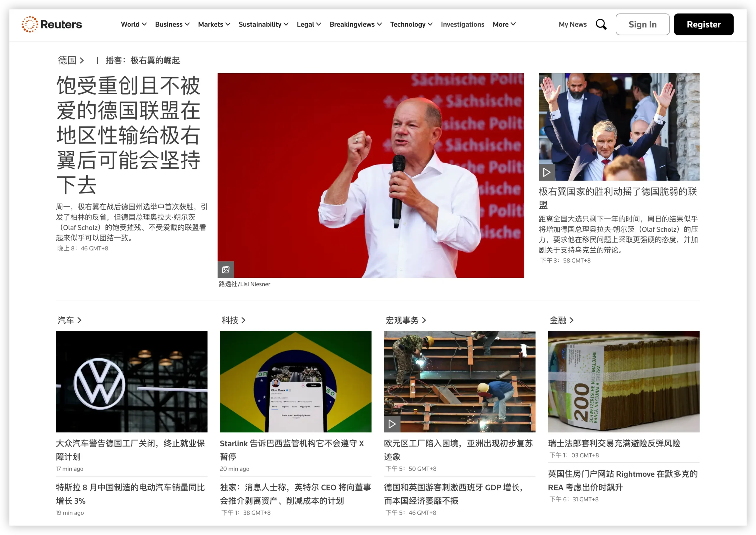Click the Register button
Viewport: 756px width, 535px height.
tap(703, 24)
